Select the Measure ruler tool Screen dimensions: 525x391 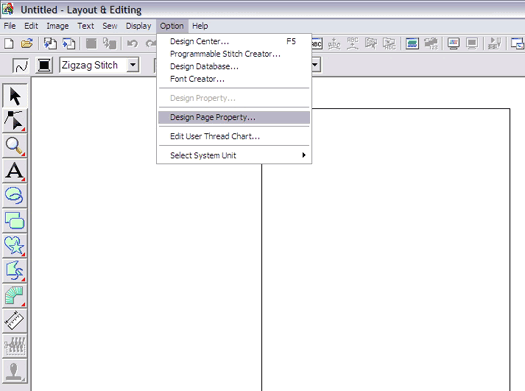click(x=15, y=321)
